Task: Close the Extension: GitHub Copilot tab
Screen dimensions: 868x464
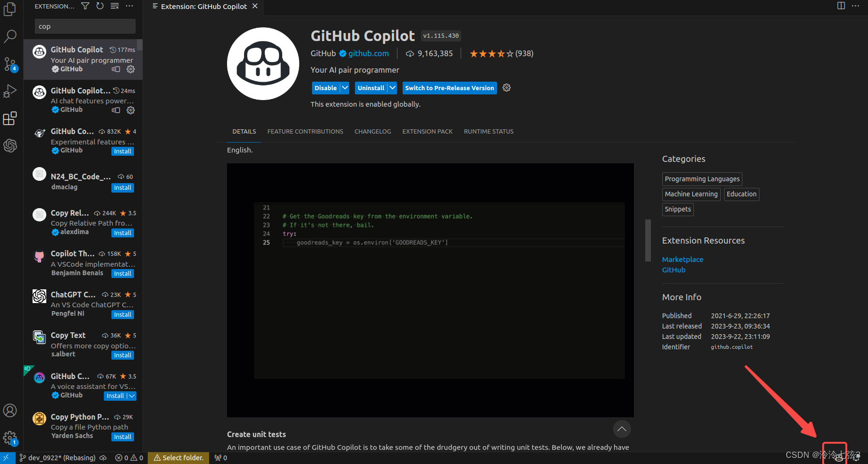Action: (255, 6)
